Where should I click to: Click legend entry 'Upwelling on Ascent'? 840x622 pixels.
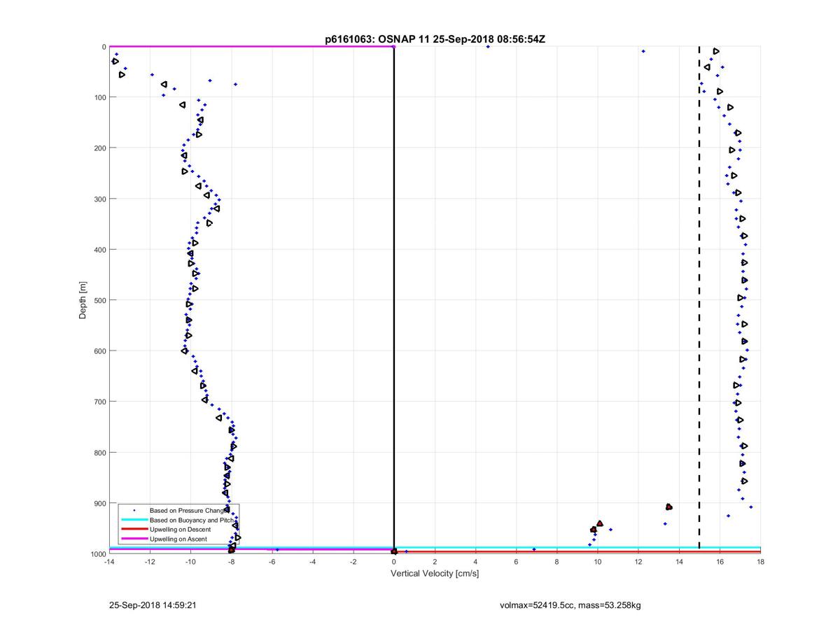[x=178, y=539]
